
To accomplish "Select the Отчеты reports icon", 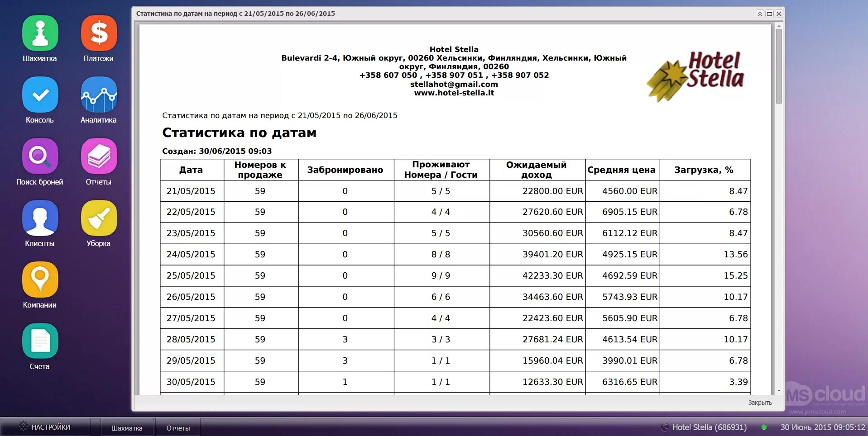I will pos(99,157).
